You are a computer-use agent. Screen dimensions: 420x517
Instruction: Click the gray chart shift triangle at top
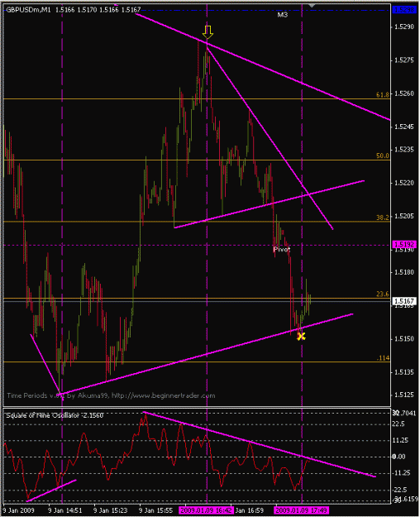pos(312,5)
